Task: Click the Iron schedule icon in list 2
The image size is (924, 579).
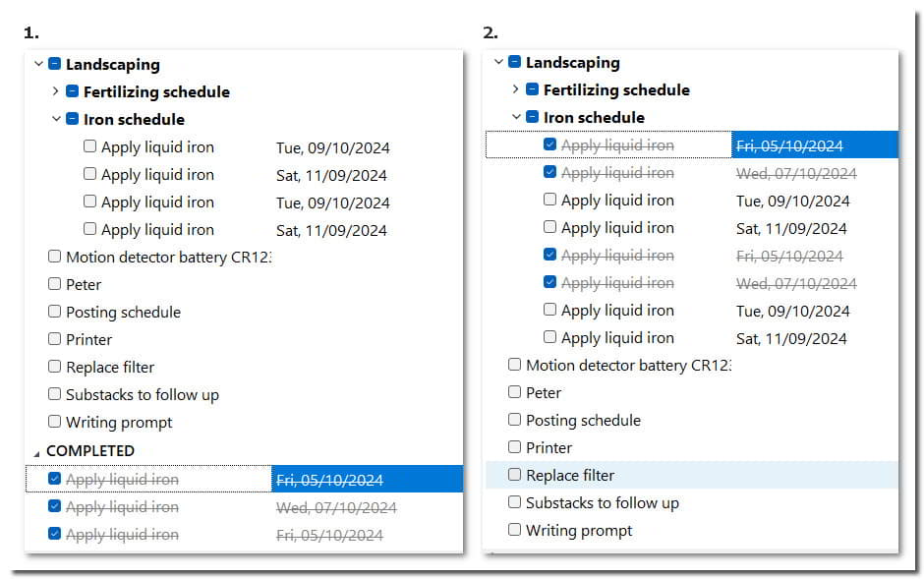Action: pyautogui.click(x=531, y=116)
